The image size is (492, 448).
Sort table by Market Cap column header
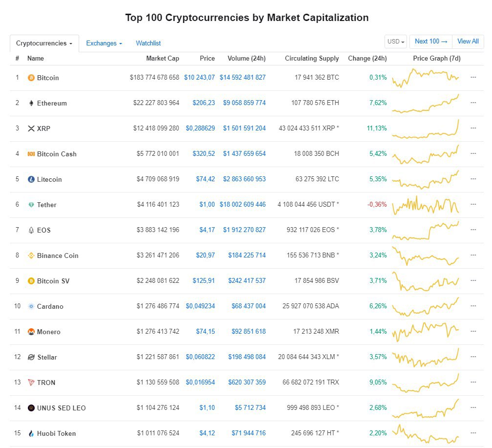click(x=162, y=58)
